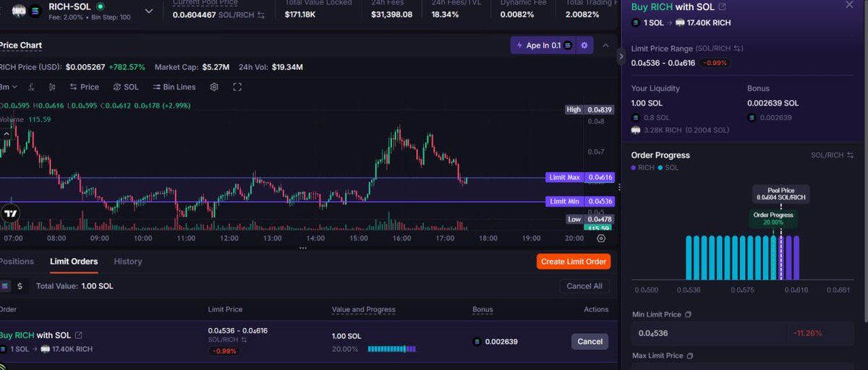Click Create Limit Order button

click(574, 262)
